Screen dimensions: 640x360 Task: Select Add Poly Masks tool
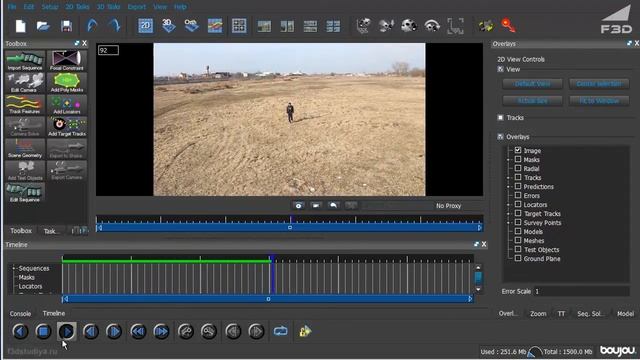point(67,83)
